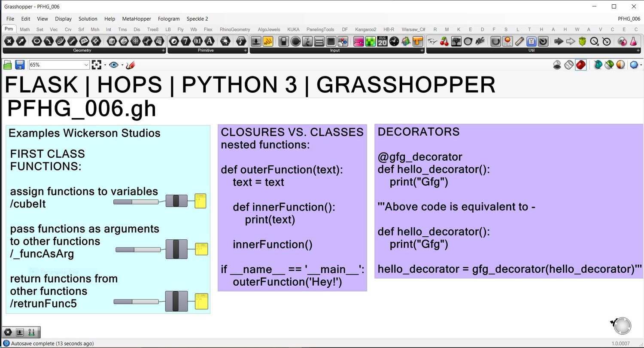Select the Number parameter 0.1 icon
This screenshot has height=348, width=644.
point(197,41)
